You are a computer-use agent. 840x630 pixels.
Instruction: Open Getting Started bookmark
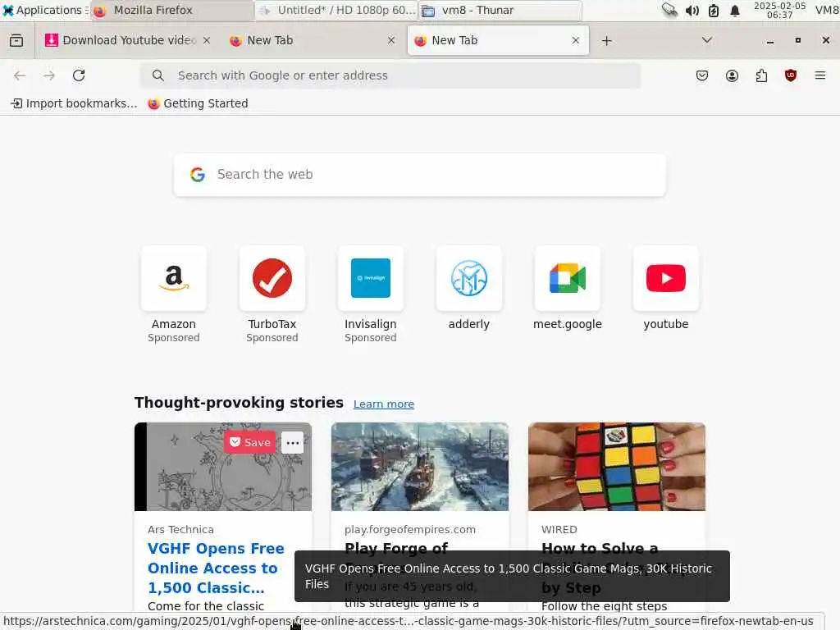pyautogui.click(x=198, y=103)
